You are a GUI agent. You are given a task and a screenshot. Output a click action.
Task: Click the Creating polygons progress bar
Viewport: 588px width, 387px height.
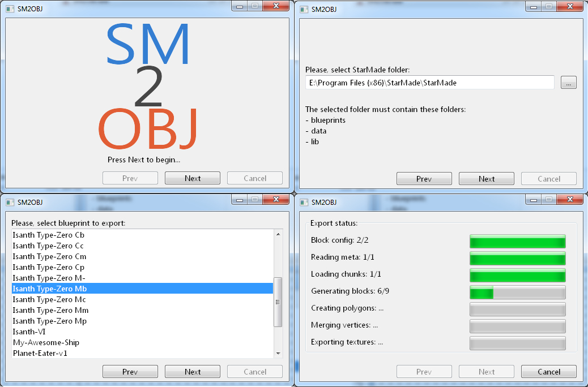[518, 309]
